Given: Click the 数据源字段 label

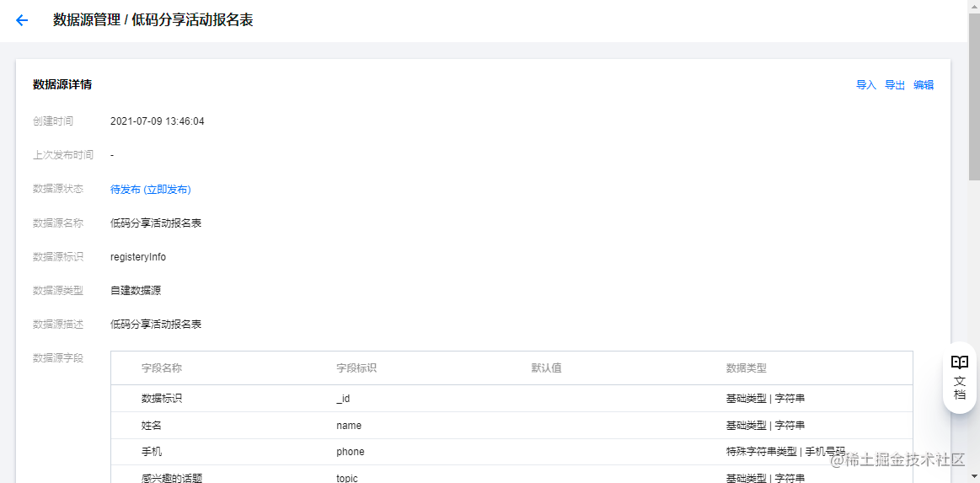Looking at the screenshot, I should coord(57,357).
